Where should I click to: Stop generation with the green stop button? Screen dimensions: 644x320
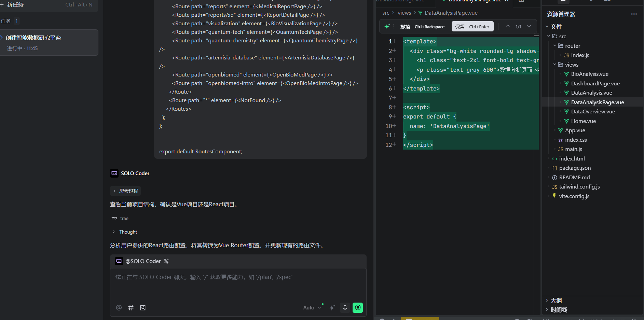pyautogui.click(x=358, y=308)
